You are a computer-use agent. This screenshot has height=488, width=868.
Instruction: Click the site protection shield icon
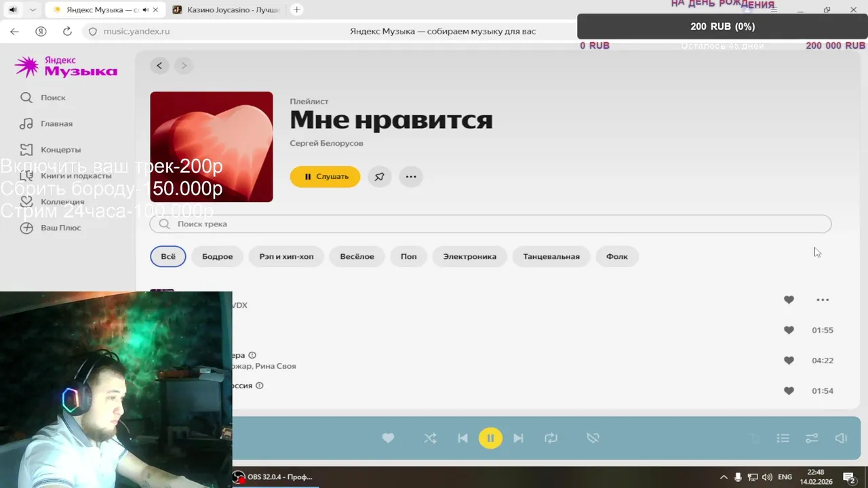pos(93,31)
